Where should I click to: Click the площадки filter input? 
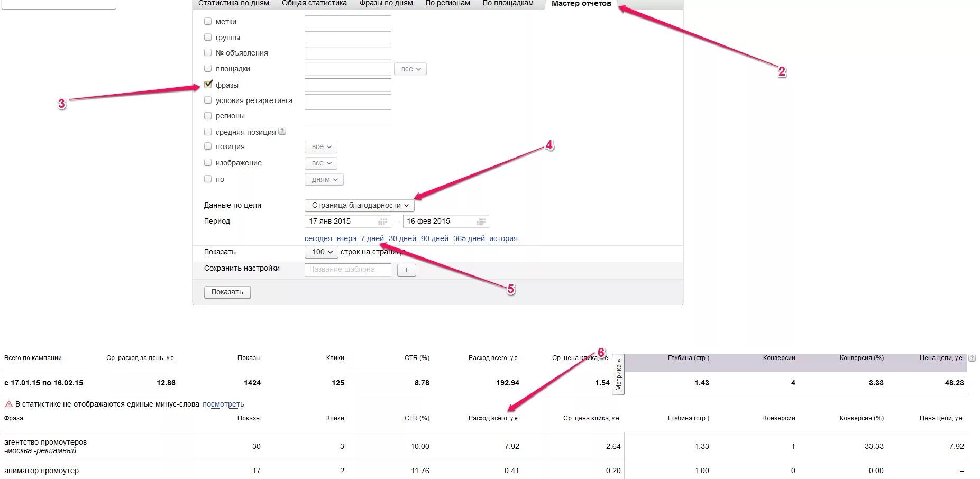pyautogui.click(x=348, y=69)
